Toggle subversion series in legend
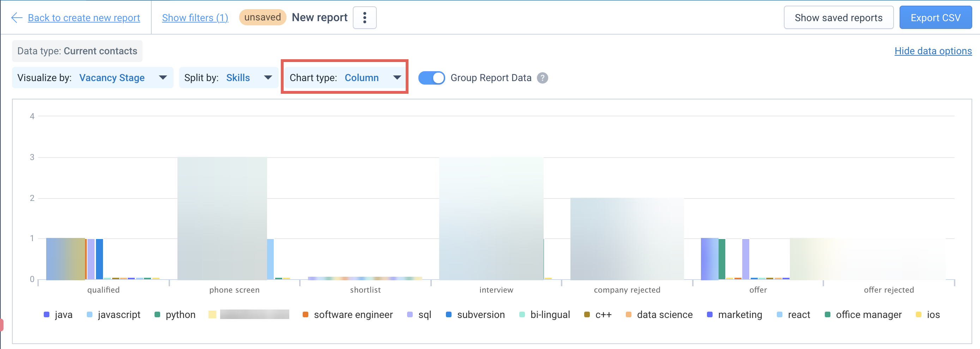Image resolution: width=980 pixels, height=349 pixels. tap(475, 314)
